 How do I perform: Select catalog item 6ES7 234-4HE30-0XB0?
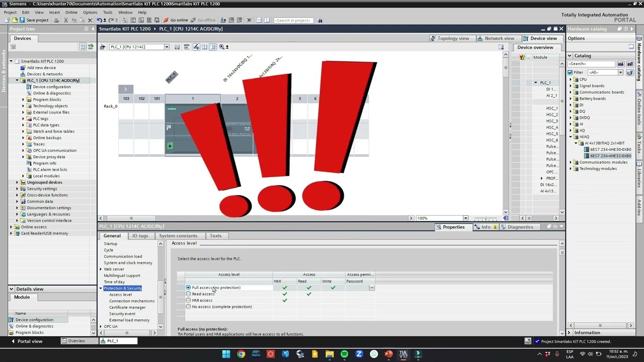(x=610, y=149)
